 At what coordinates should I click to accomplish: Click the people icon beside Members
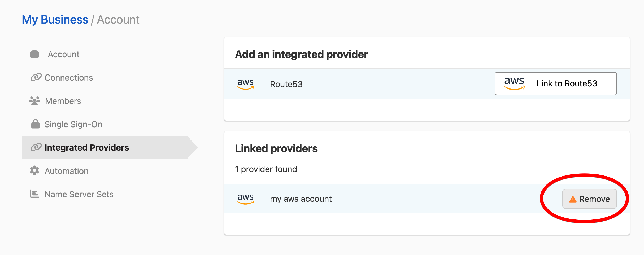pos(34,101)
